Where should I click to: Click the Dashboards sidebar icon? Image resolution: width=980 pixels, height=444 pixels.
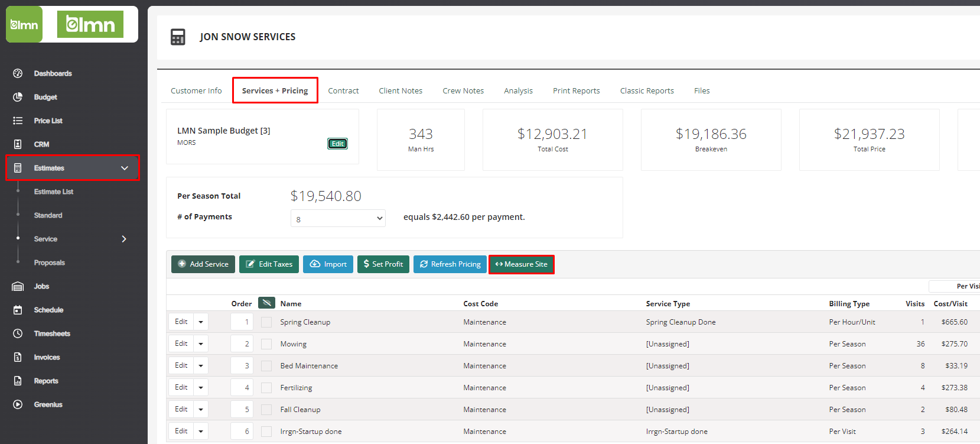click(x=18, y=73)
